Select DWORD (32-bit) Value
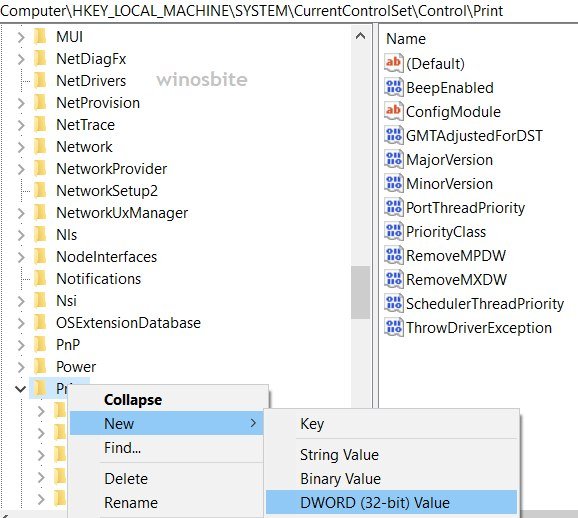Image resolution: width=578 pixels, height=518 pixels. (x=391, y=502)
